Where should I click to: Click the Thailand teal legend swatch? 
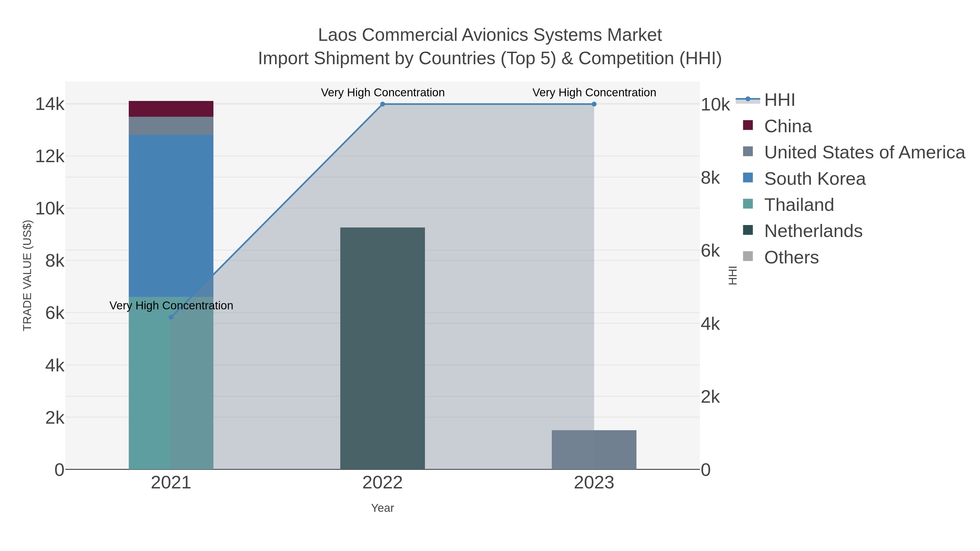748,204
